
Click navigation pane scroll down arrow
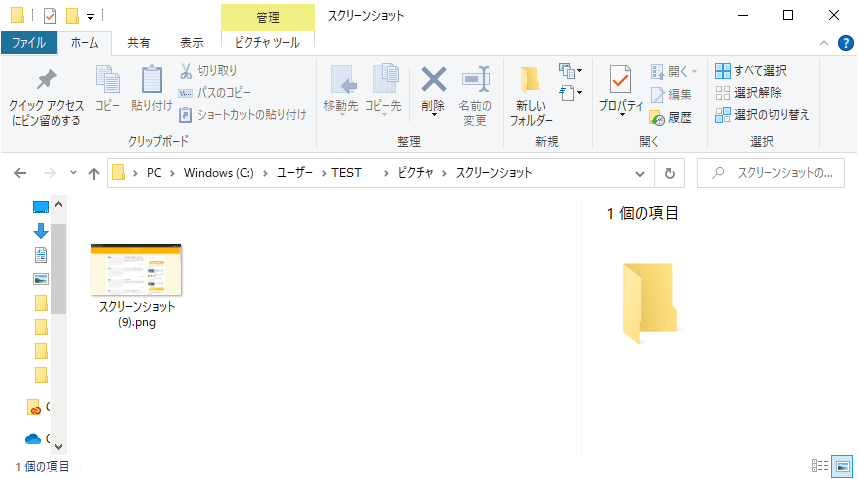click(59, 446)
